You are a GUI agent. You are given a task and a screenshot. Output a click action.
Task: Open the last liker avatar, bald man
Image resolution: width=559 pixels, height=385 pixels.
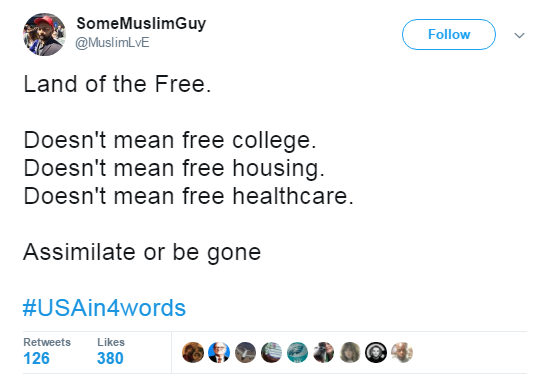point(402,352)
